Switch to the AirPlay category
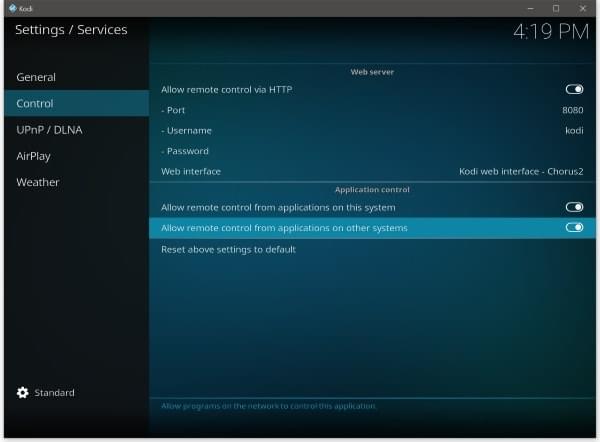The height and width of the screenshot is (442, 600). [33, 156]
